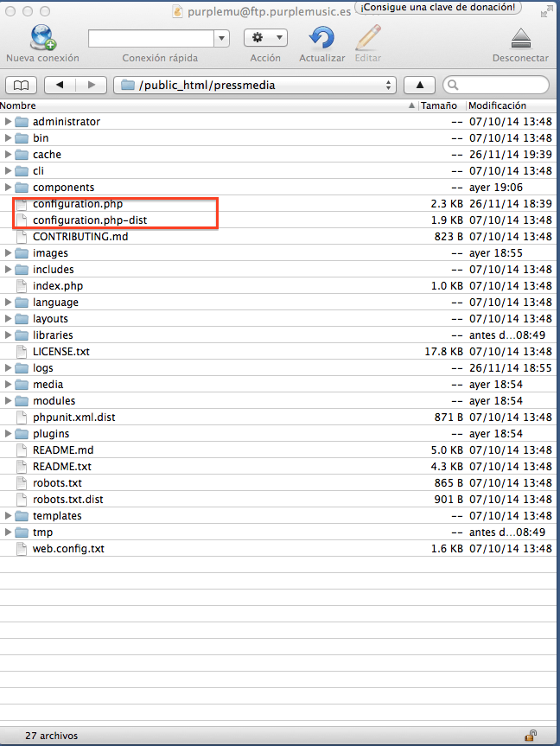Expand the templates folder triangle
Viewport: 560px width, 746px height.
pyautogui.click(x=8, y=516)
